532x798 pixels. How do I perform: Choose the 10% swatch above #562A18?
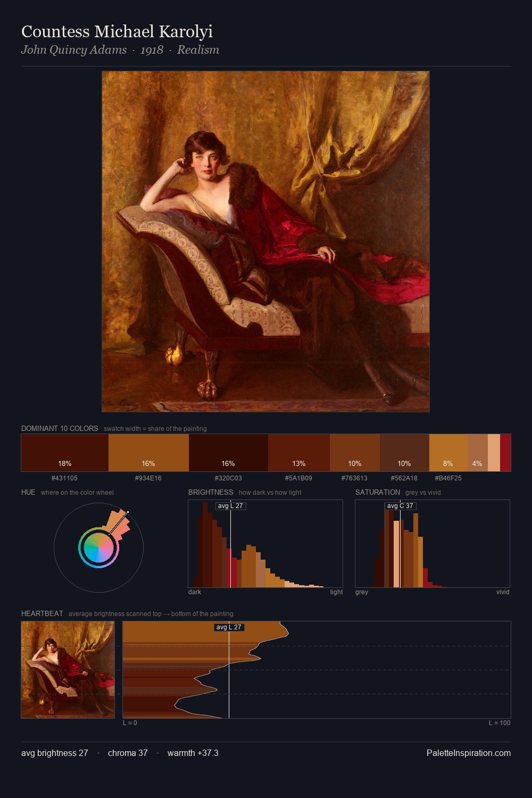pyautogui.click(x=404, y=453)
